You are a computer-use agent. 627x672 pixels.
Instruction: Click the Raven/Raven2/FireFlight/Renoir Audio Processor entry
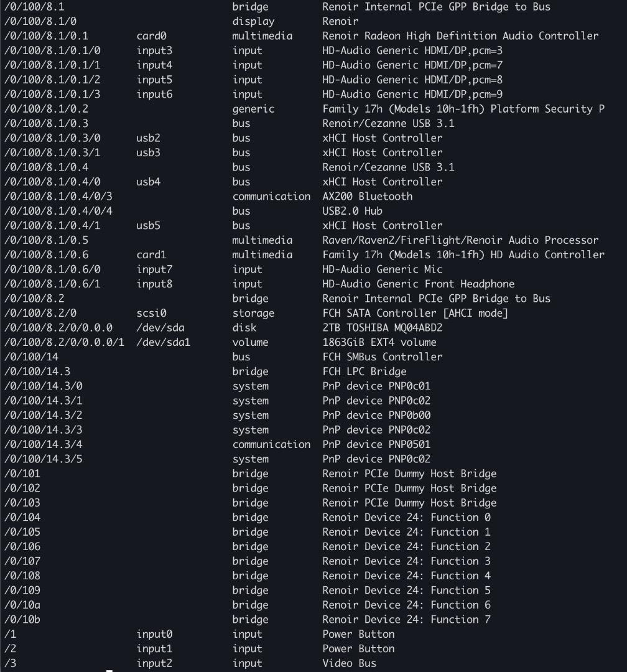click(x=460, y=240)
